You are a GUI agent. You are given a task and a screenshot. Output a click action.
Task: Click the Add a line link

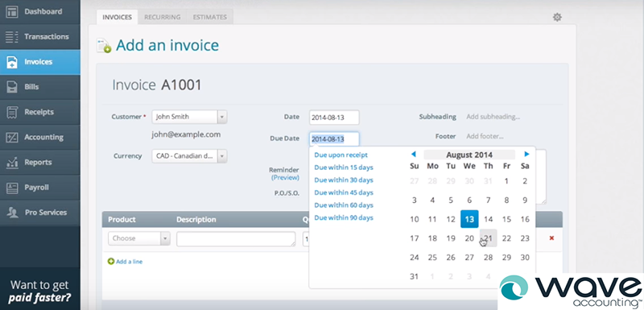click(129, 262)
